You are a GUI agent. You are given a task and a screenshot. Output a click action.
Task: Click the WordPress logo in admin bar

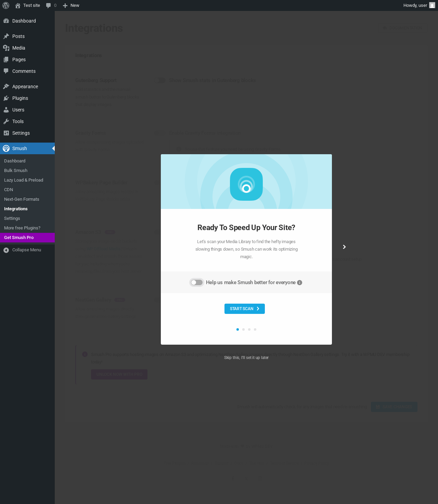tap(6, 5)
